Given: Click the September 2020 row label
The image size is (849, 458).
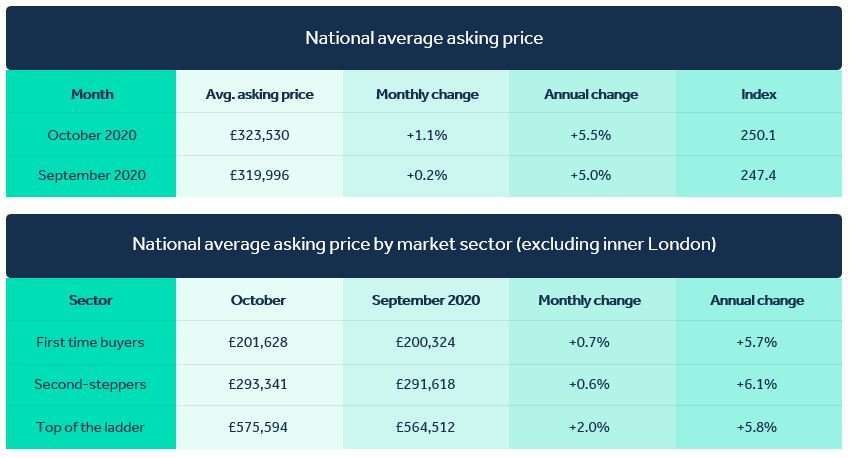Looking at the screenshot, I should pyautogui.click(x=92, y=175).
